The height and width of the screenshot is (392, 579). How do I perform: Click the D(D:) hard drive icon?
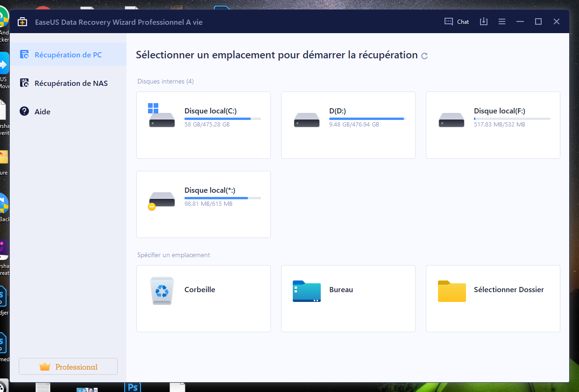(x=307, y=120)
